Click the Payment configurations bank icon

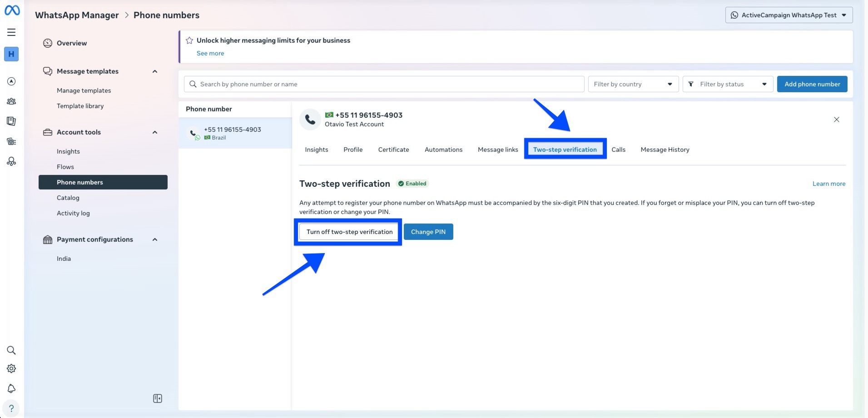click(x=48, y=239)
